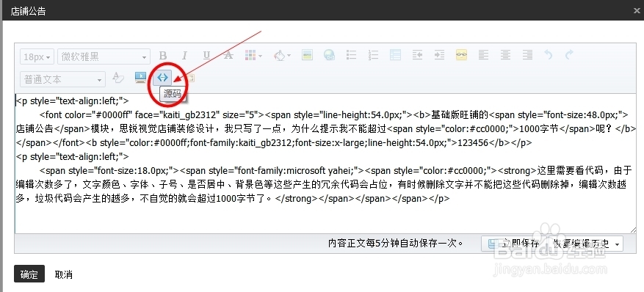This screenshot has height=292, width=644.
Task: Insert an emoticon with the smiley icon
Action: pos(461,55)
